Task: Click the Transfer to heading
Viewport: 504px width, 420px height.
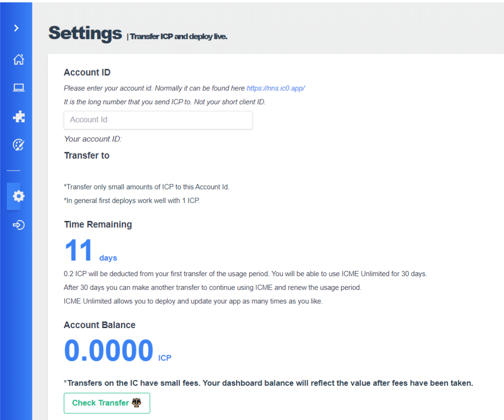Action: coord(87,155)
